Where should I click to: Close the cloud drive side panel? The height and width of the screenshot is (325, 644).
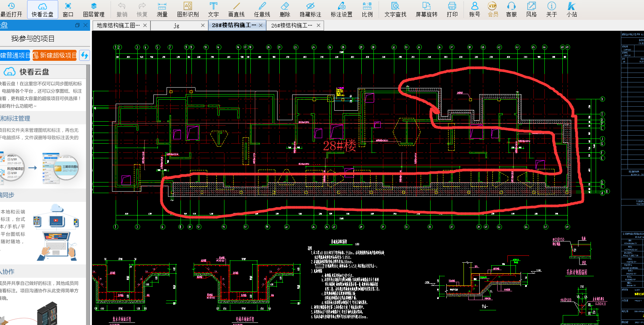click(x=86, y=25)
